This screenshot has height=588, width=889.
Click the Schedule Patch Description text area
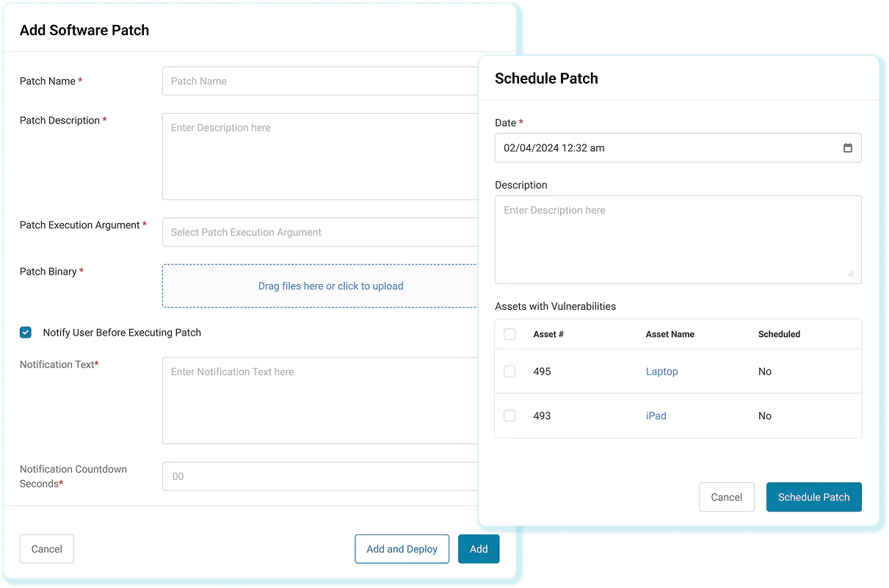coord(677,239)
